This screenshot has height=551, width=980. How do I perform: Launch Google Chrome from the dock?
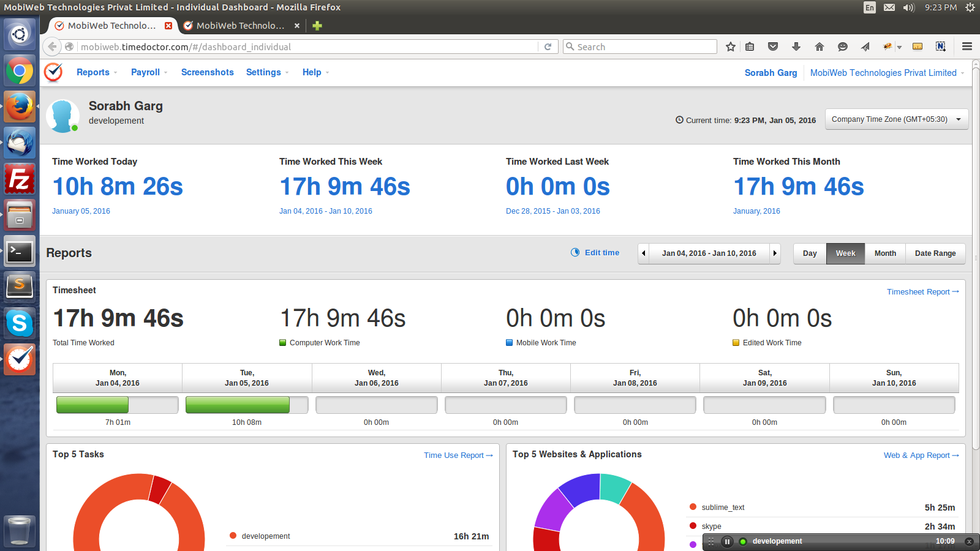(x=20, y=71)
